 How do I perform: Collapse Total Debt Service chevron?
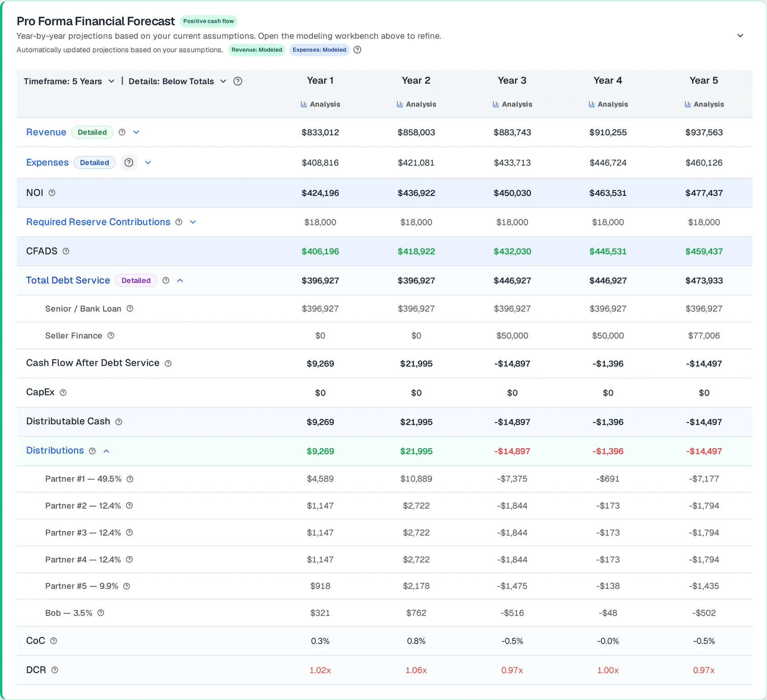[x=180, y=280]
